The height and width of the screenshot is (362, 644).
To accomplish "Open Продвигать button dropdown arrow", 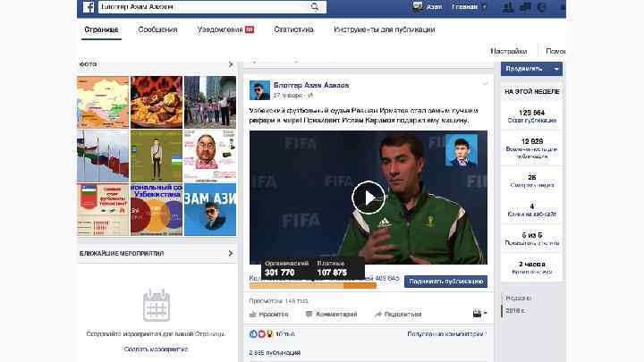I will coord(556,69).
